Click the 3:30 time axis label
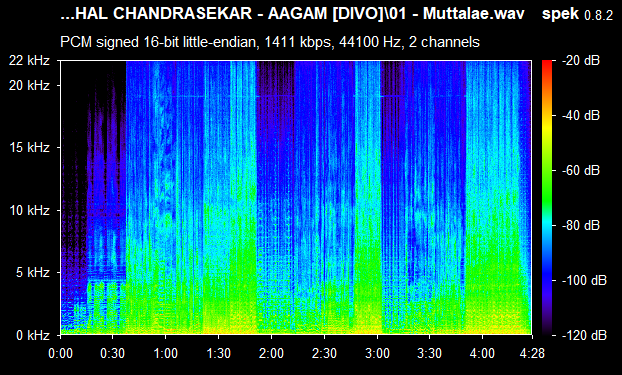The height and width of the screenshot is (375, 622). pos(430,353)
